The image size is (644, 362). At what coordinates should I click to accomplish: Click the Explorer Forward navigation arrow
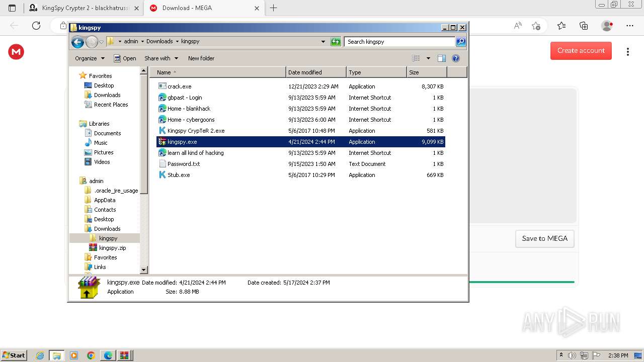pyautogui.click(x=92, y=42)
